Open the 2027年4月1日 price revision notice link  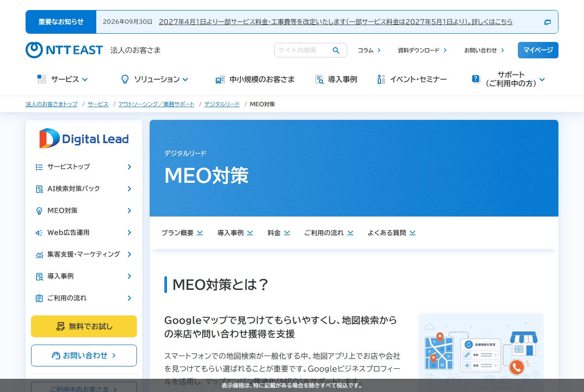[336, 22]
